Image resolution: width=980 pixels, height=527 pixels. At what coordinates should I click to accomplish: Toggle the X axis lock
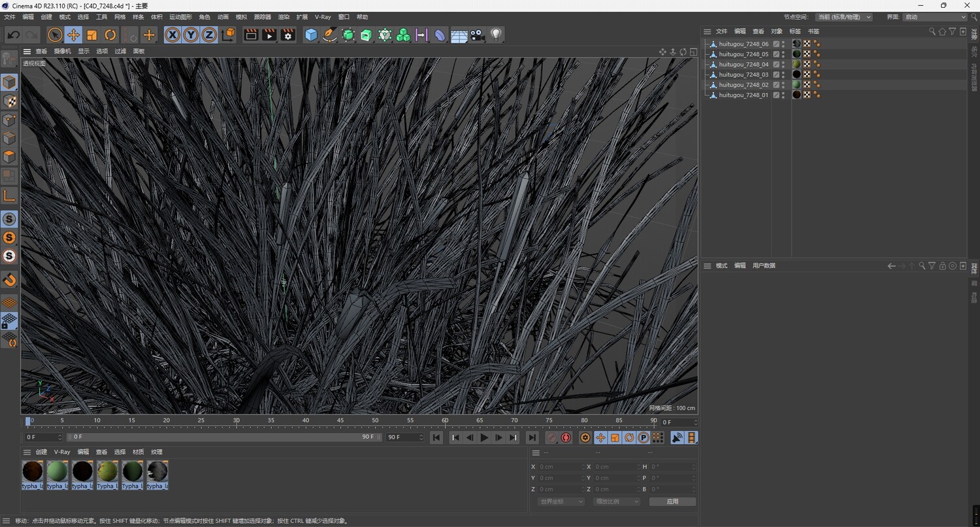coord(172,35)
